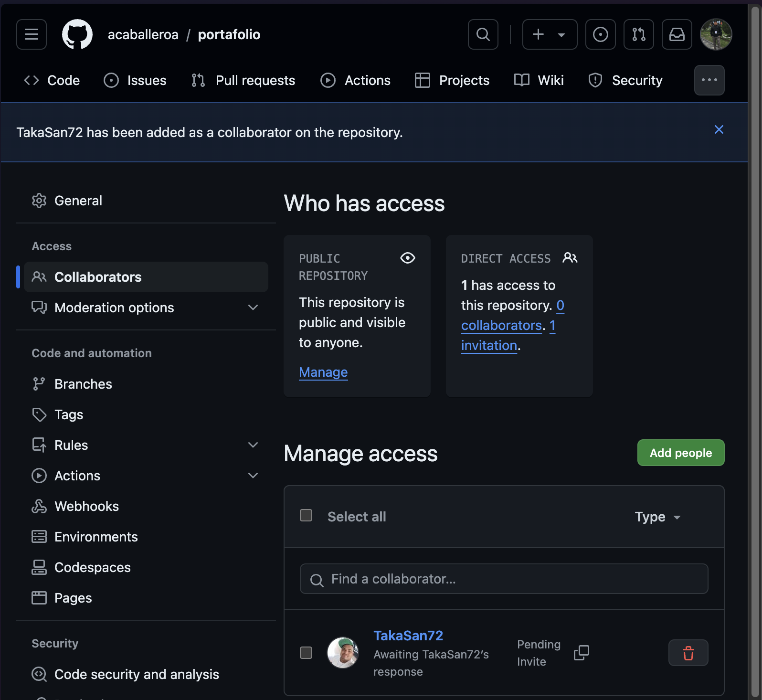Open Webhooks settings
Viewport: 762px width, 700px height.
tap(146, 506)
